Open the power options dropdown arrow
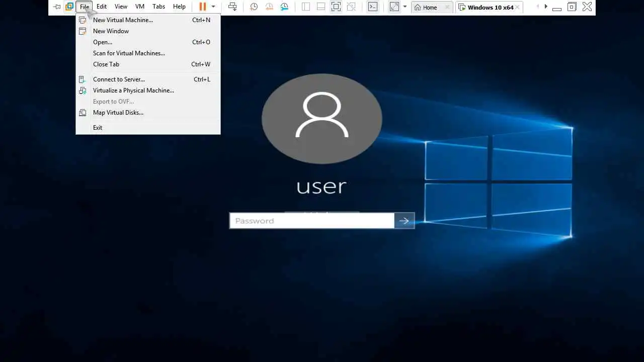This screenshot has height=362, width=644. 213,7
